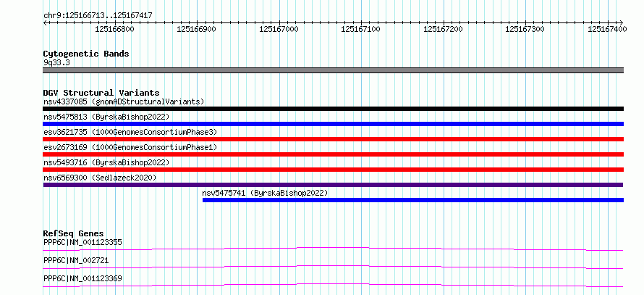Click ruler position 125167200
The image size is (644, 295).
pos(443,29)
